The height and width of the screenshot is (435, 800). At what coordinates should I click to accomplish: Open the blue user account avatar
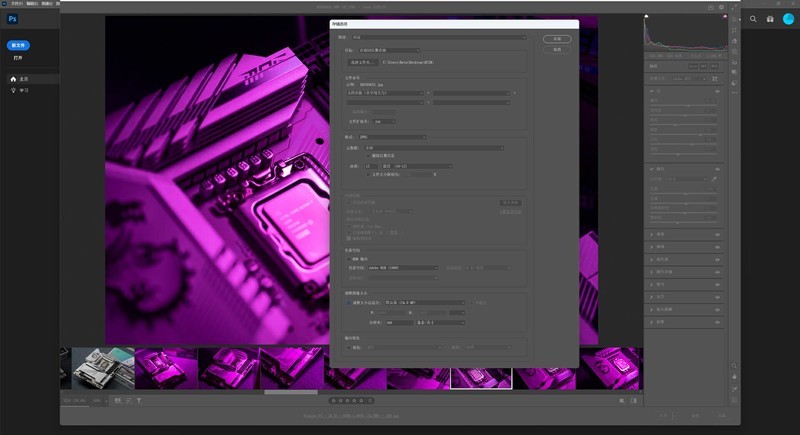pyautogui.click(x=788, y=19)
